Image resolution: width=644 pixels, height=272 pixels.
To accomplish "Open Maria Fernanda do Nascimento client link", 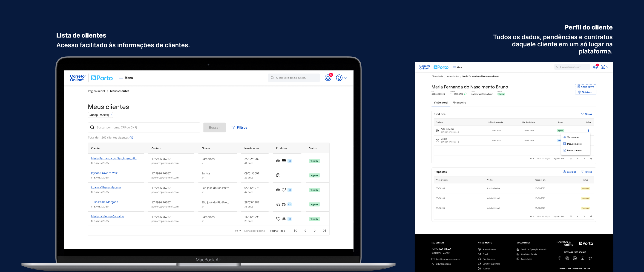I will (x=114, y=158).
